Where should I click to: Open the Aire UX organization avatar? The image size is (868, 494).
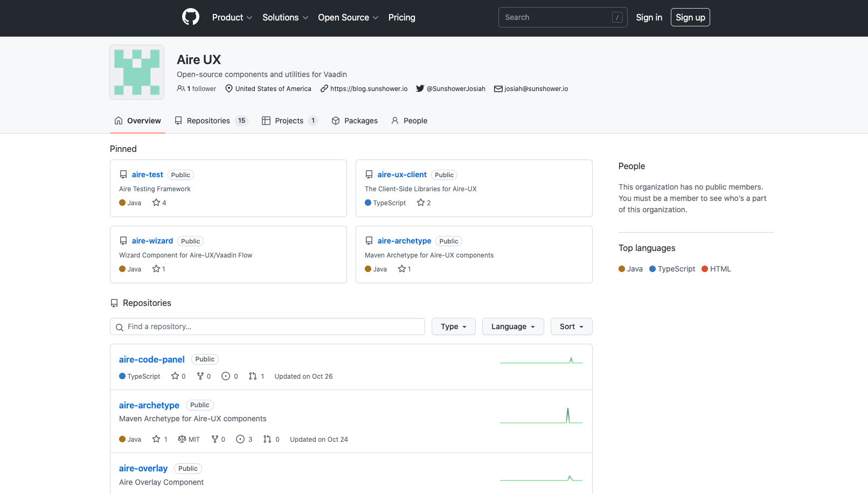tap(137, 72)
